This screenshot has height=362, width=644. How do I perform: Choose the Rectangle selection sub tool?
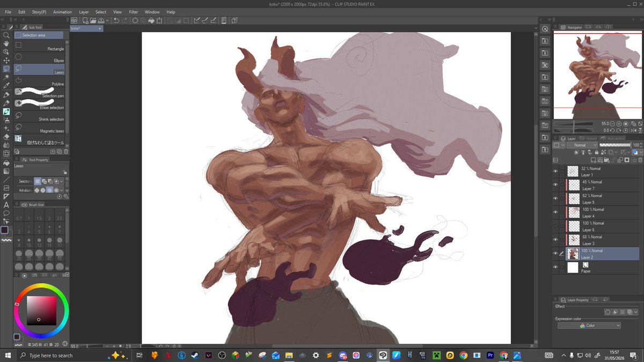coord(39,47)
